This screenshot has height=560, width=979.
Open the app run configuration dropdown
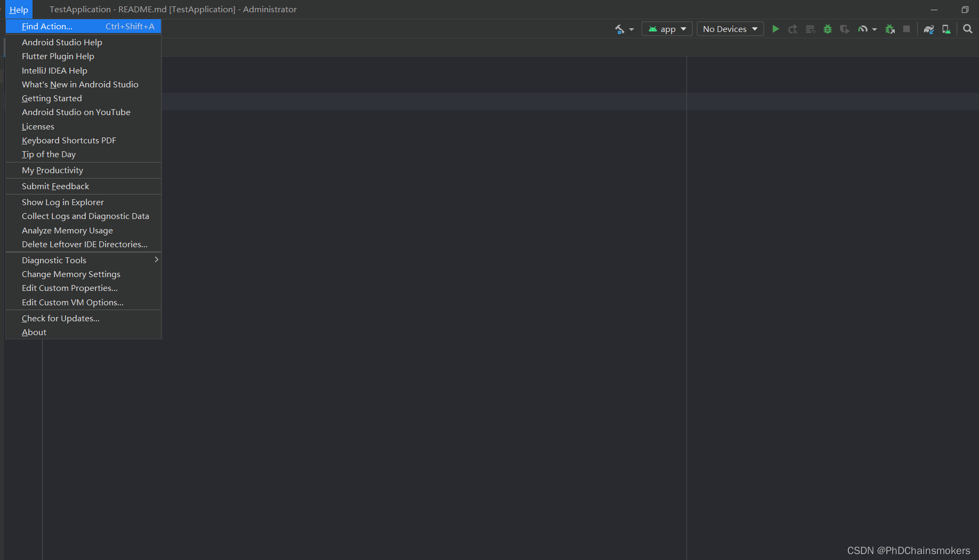667,29
